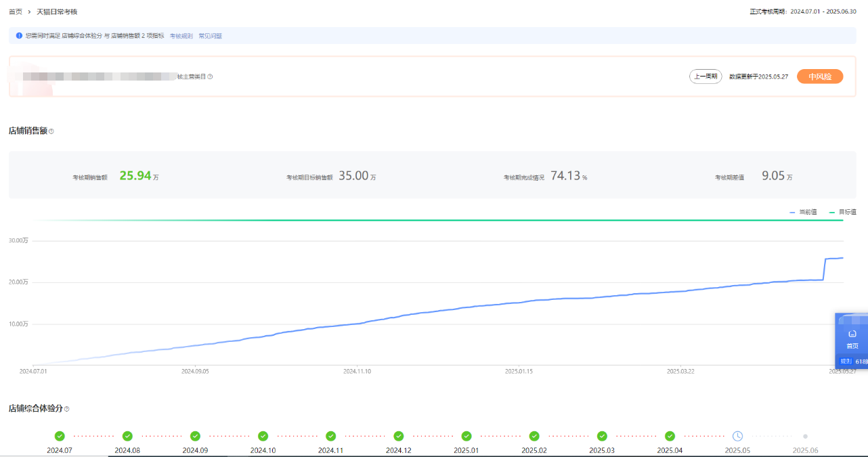The width and height of the screenshot is (868, 457).
Task: Select the 2024.12 checkmark on the timeline
Action: pos(399,436)
